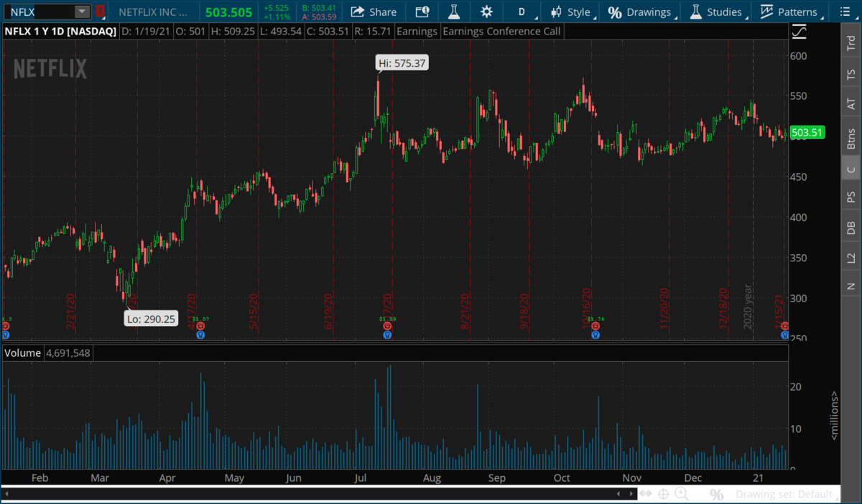Click the 8/21/20 expiration marker
Viewport: 862px width, 504px height.
[x=465, y=310]
